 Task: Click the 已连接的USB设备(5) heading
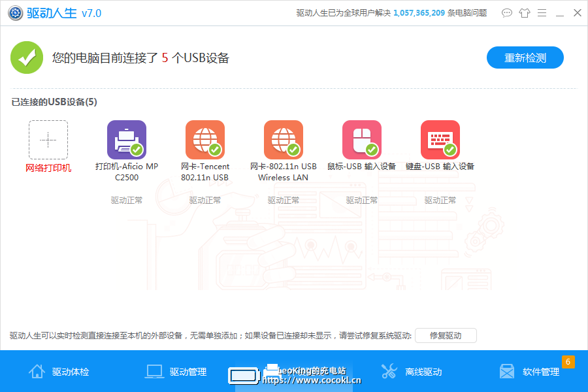pos(54,102)
